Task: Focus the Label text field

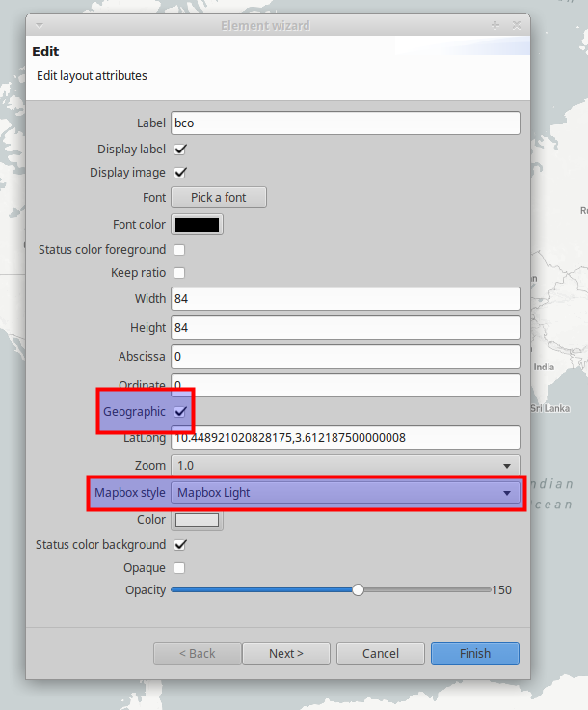Action: click(345, 123)
